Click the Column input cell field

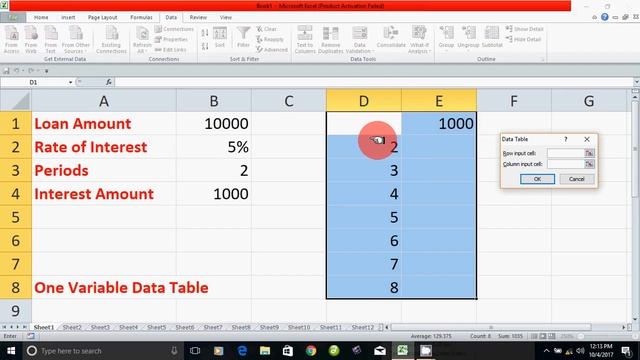click(565, 164)
